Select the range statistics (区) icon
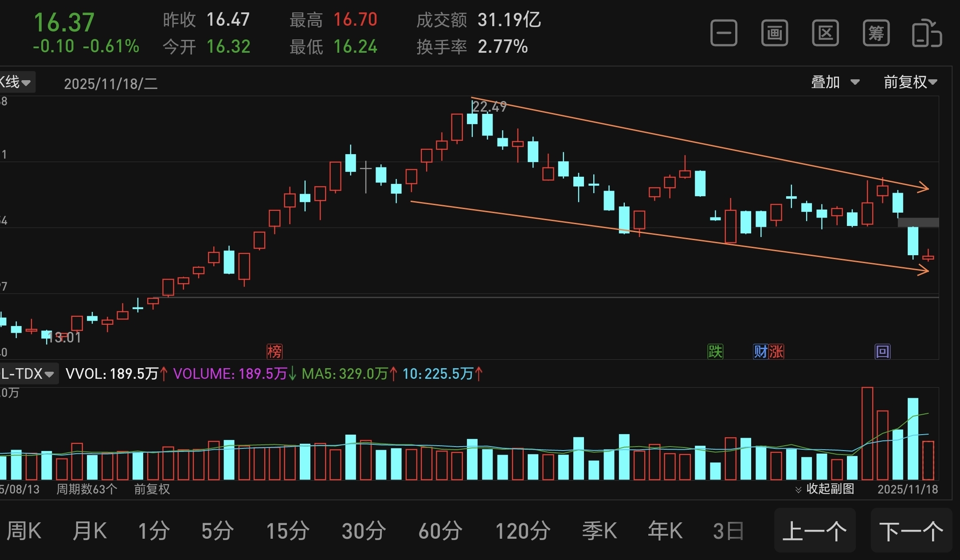 click(825, 33)
